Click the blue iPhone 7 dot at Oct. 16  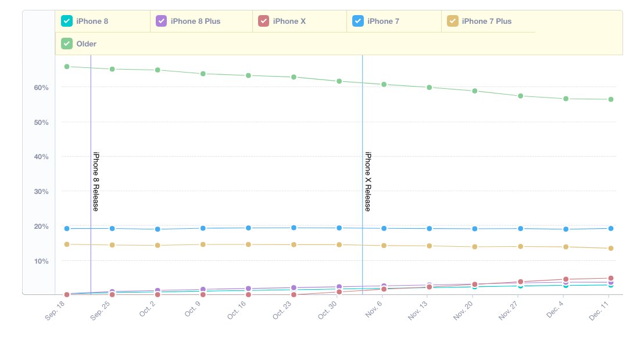pos(249,228)
